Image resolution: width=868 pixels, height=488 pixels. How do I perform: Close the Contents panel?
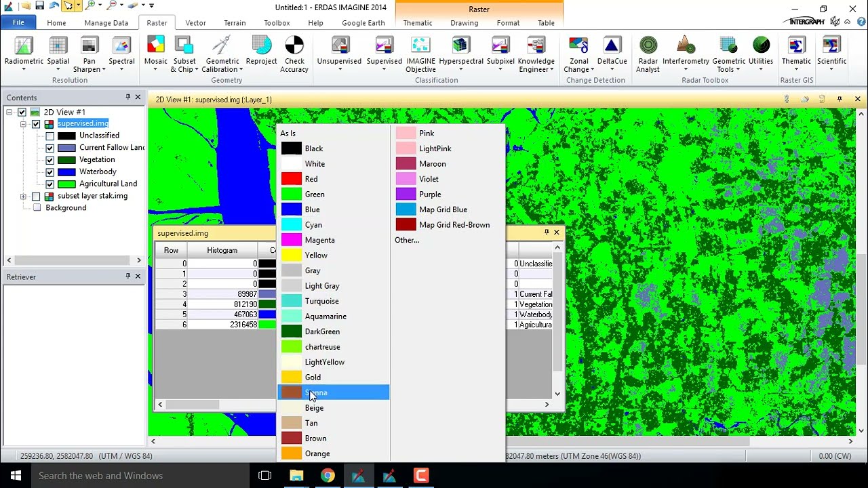click(x=138, y=97)
